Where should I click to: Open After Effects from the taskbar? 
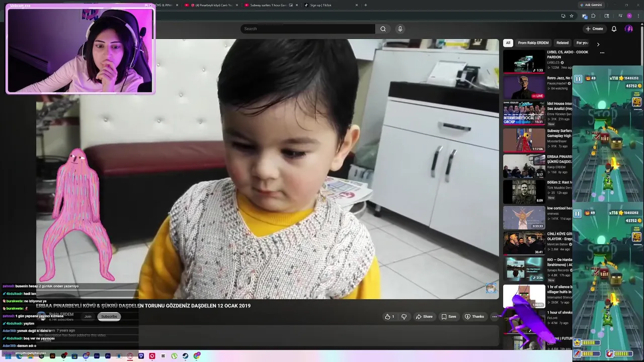pyautogui.click(x=97, y=356)
